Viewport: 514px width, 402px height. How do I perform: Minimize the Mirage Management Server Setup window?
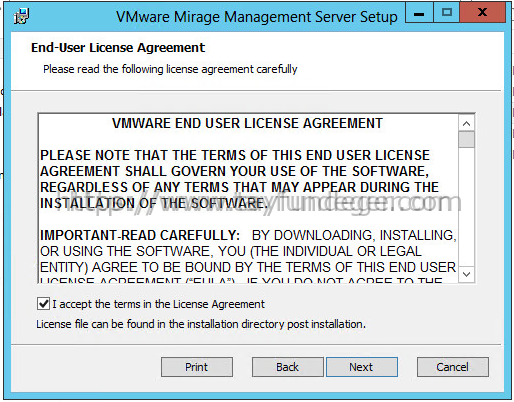tap(419, 13)
